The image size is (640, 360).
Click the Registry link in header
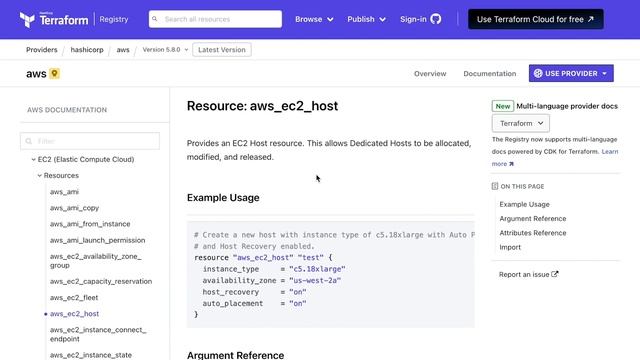click(114, 19)
